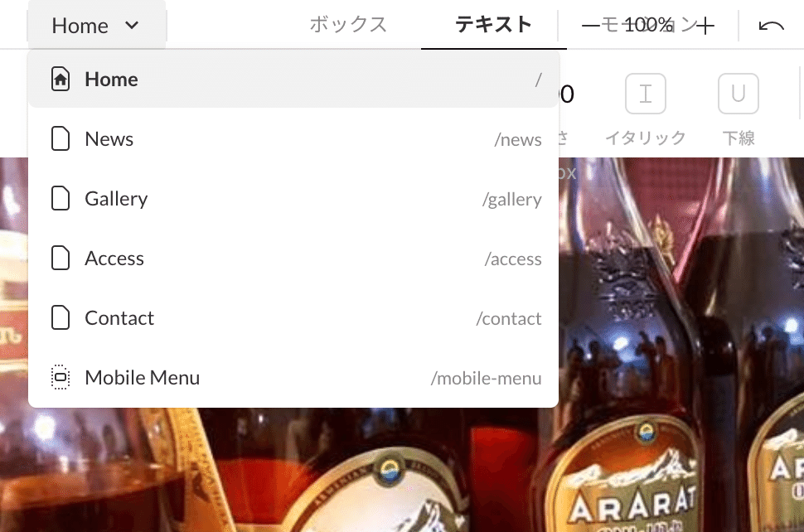Open the Home page selector dropdown
This screenshot has width=804, height=532.
[96, 25]
